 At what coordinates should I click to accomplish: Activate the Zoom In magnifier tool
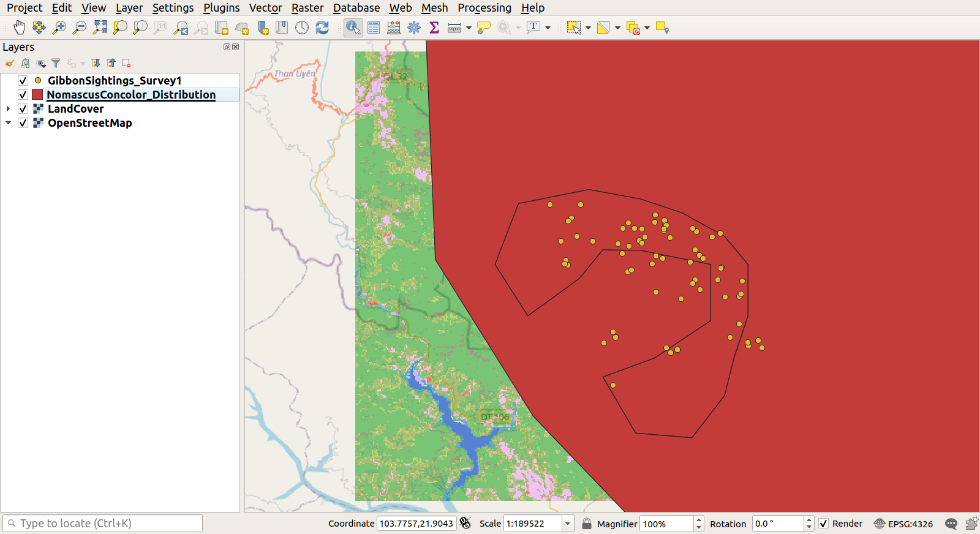59,28
